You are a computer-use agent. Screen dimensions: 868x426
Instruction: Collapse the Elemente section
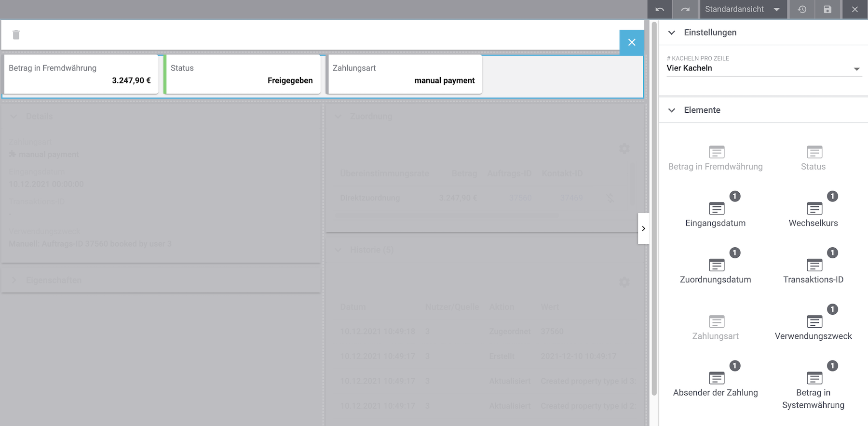pos(672,110)
